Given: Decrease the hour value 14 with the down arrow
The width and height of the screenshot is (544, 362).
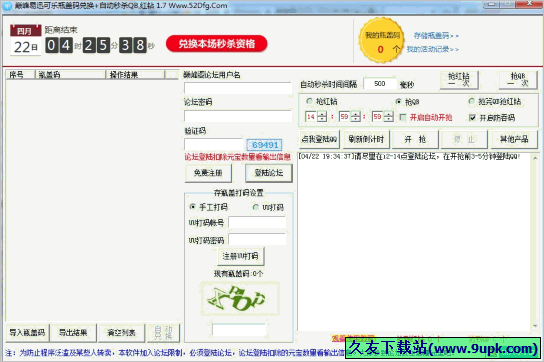Looking at the screenshot, I should click(322, 119).
